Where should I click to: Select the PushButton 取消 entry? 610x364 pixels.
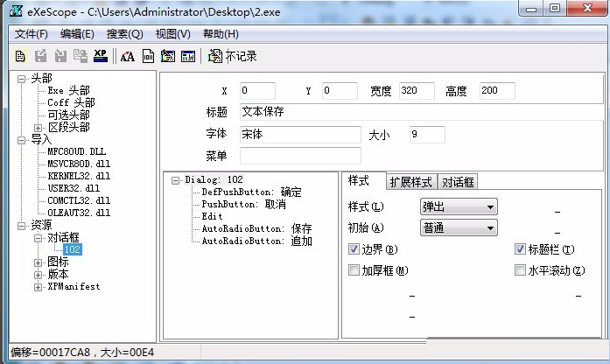click(x=243, y=204)
